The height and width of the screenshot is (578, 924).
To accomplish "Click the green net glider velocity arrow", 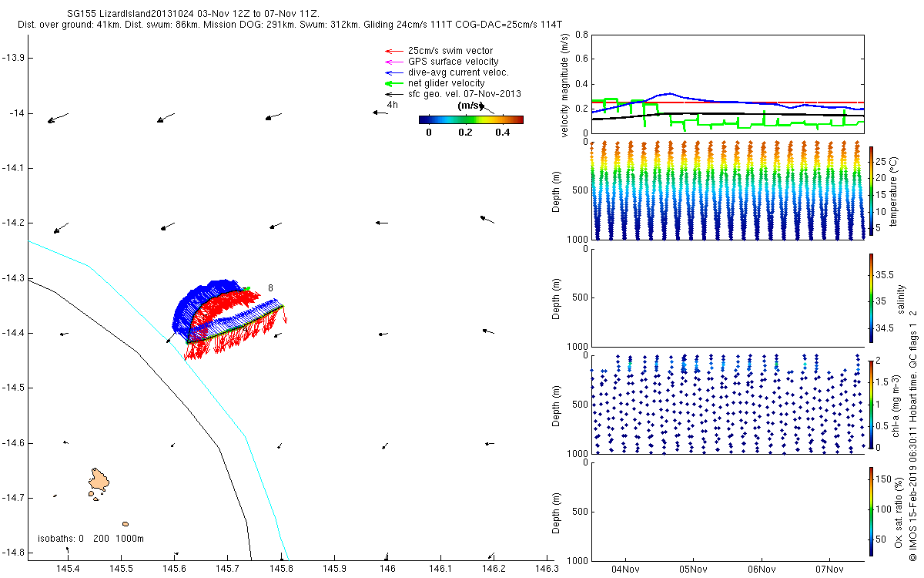I will [393, 82].
